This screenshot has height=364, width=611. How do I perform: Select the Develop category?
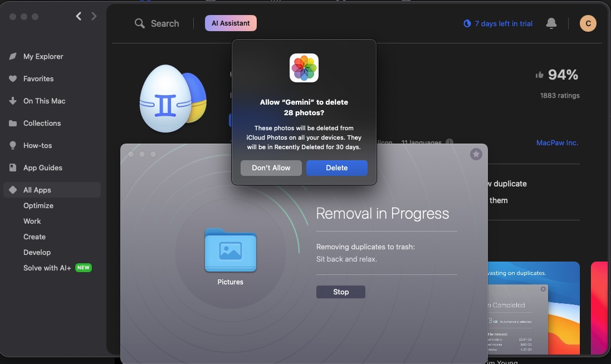tap(37, 252)
